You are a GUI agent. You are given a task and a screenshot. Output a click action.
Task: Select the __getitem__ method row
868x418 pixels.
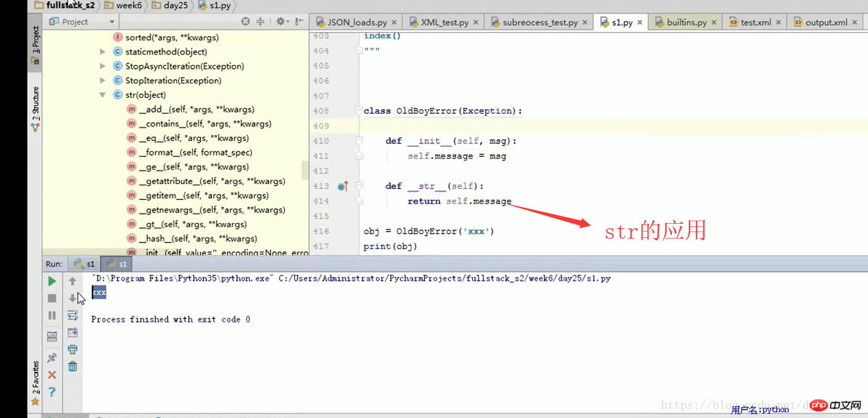click(204, 195)
